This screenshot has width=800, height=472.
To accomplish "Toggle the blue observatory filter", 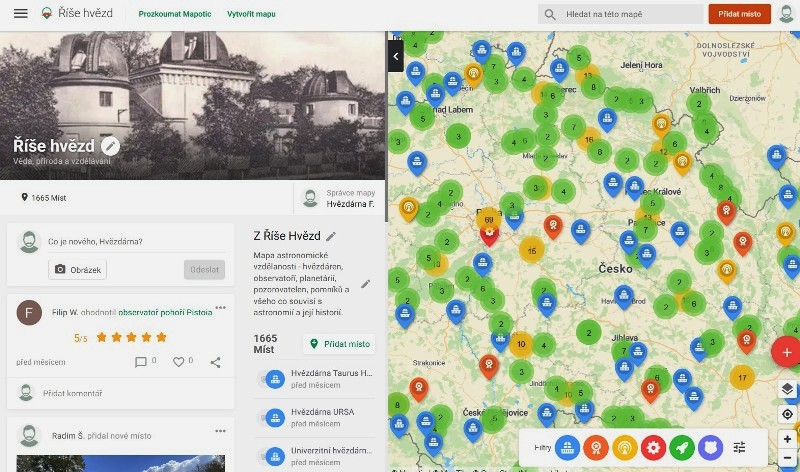I will 568,447.
